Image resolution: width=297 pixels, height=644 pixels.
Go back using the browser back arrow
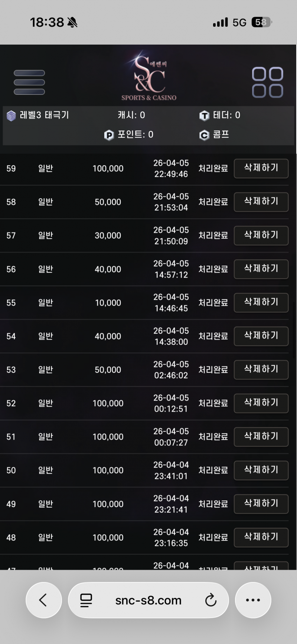coord(43,600)
